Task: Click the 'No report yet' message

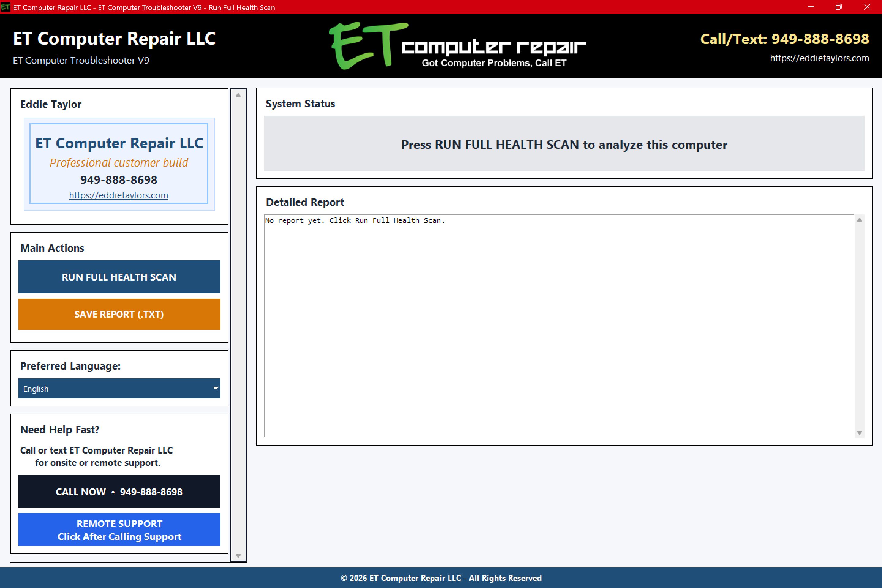Action: 355,221
